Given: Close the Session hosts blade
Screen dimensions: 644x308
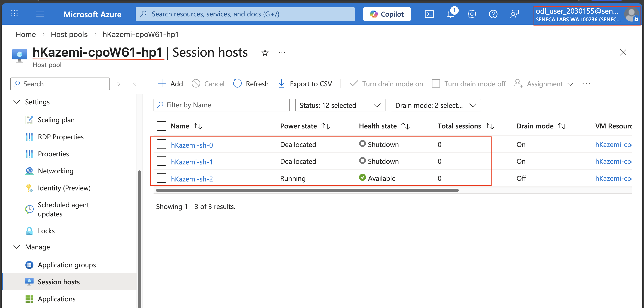Looking at the screenshot, I should [623, 52].
